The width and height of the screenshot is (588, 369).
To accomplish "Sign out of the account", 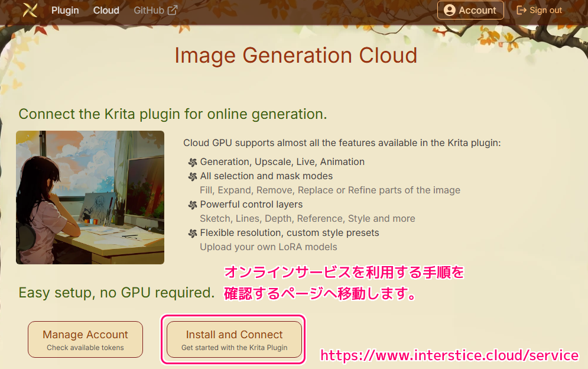I will point(540,10).
